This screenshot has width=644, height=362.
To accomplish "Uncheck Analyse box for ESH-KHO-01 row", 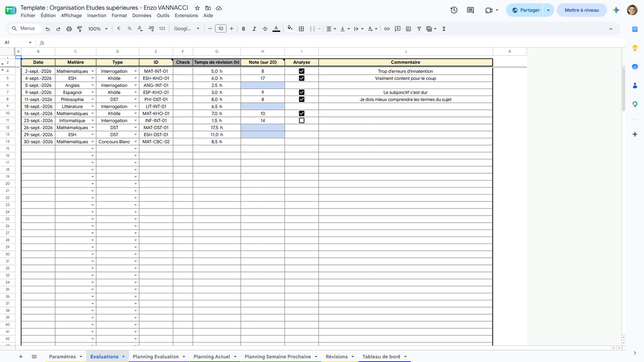I will point(302,78).
